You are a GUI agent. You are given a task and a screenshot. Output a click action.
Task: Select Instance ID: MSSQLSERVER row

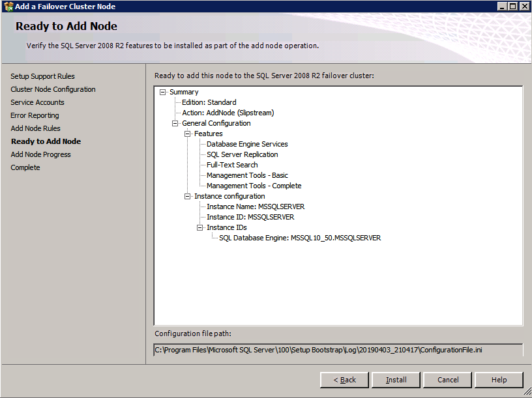pyautogui.click(x=250, y=217)
